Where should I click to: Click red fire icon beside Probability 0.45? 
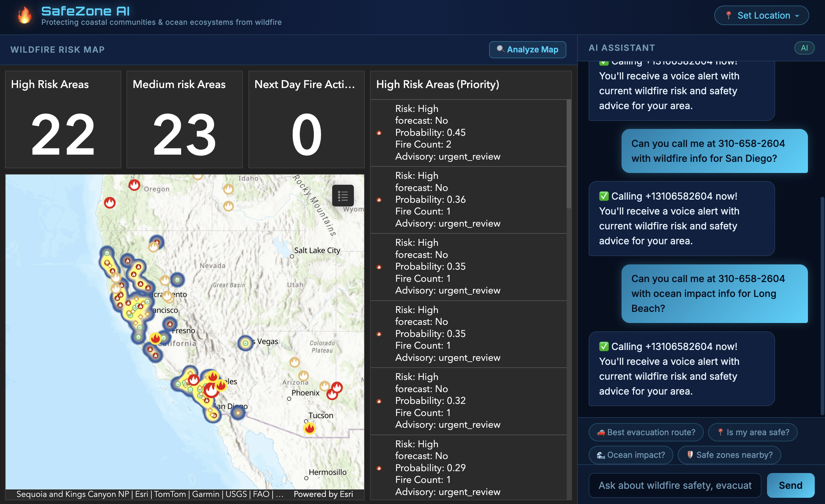(379, 133)
